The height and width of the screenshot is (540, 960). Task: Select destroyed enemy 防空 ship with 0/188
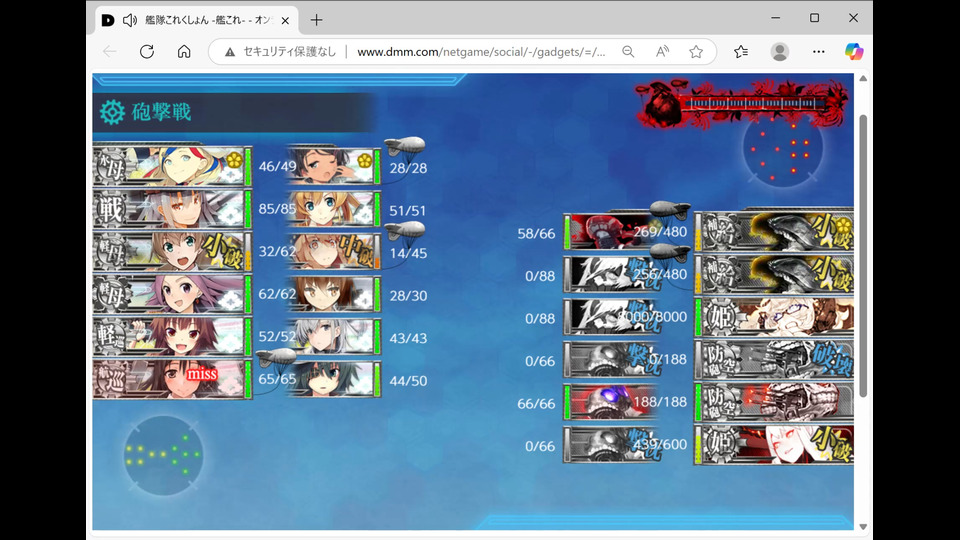coord(774,359)
